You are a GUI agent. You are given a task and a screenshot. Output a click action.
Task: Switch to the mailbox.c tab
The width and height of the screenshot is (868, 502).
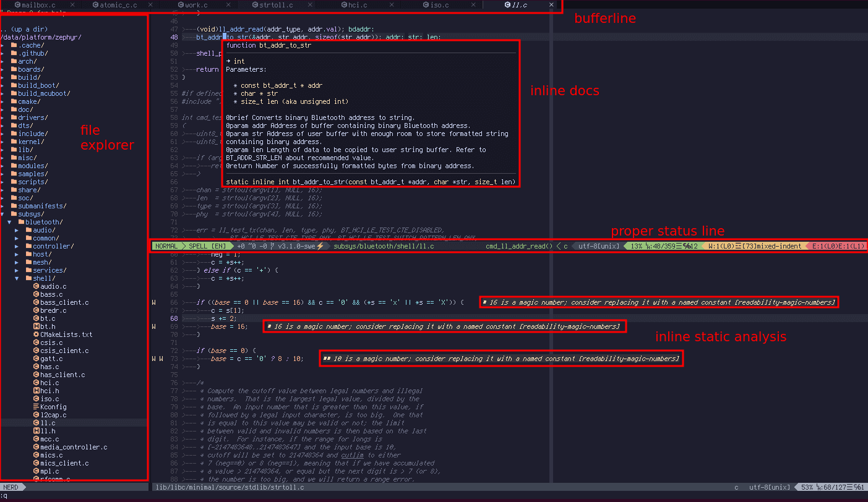coord(37,5)
